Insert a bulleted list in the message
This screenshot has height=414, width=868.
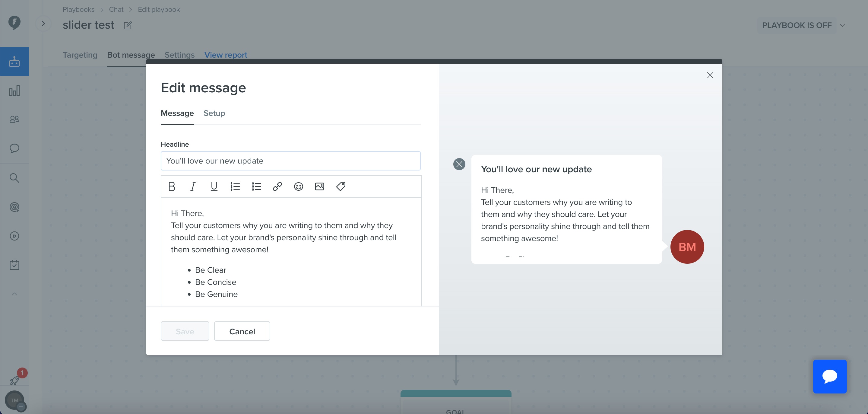256,186
